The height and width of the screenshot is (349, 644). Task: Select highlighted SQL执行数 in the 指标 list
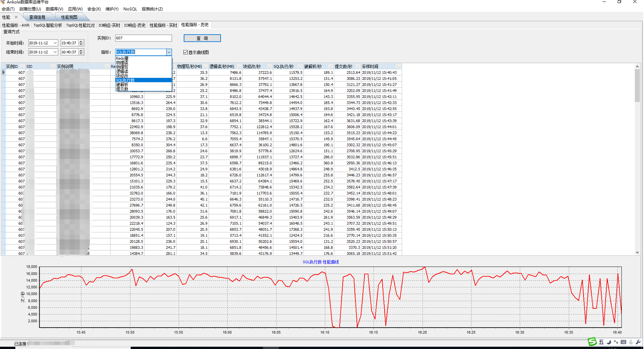143,80
